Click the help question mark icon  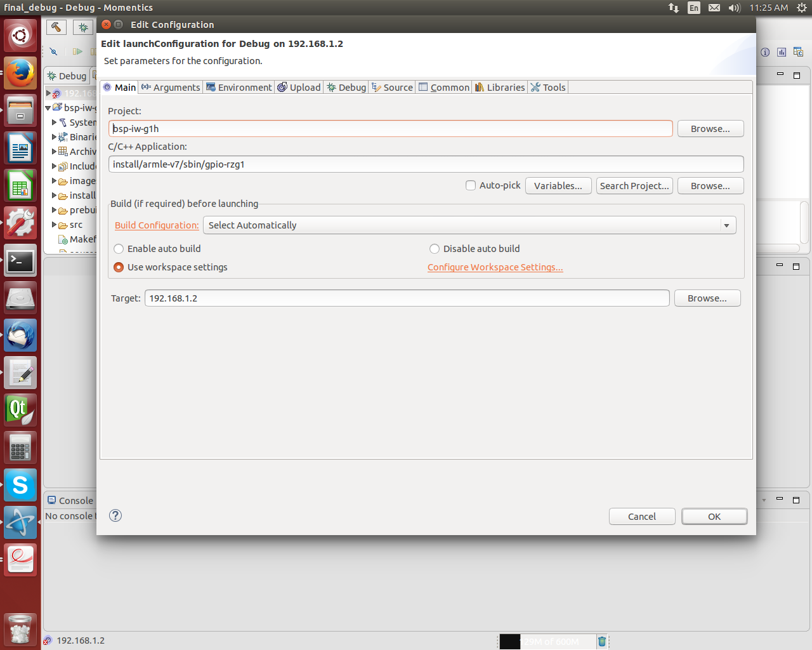pos(115,515)
